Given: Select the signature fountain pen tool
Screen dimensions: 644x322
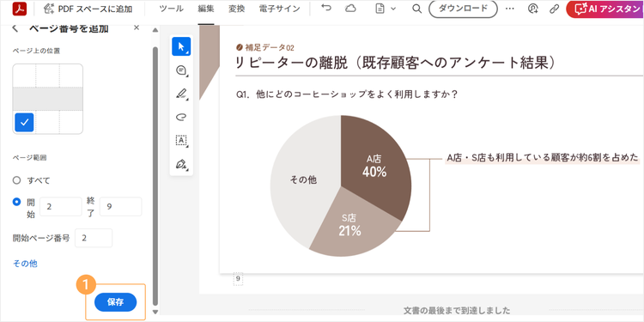Looking at the screenshot, I should (181, 164).
